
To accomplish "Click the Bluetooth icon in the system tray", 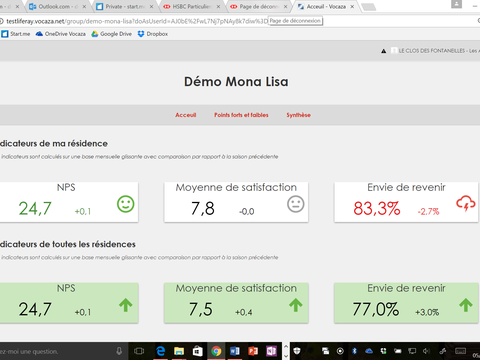I will tap(355, 351).
